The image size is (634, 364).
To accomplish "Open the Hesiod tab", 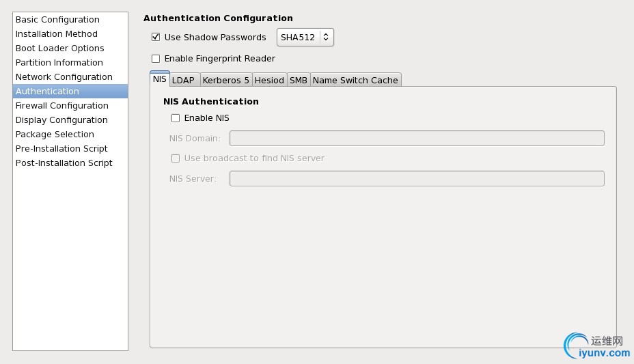I will [269, 80].
